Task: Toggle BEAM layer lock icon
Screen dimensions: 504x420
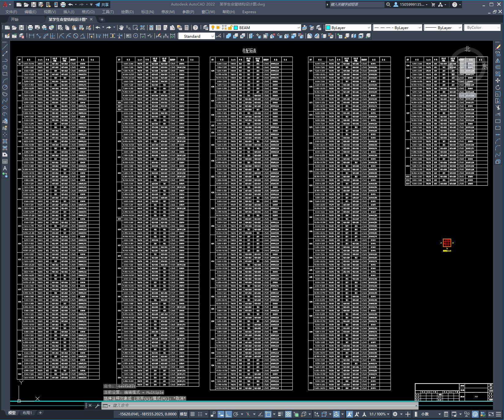Action: [x=230, y=28]
